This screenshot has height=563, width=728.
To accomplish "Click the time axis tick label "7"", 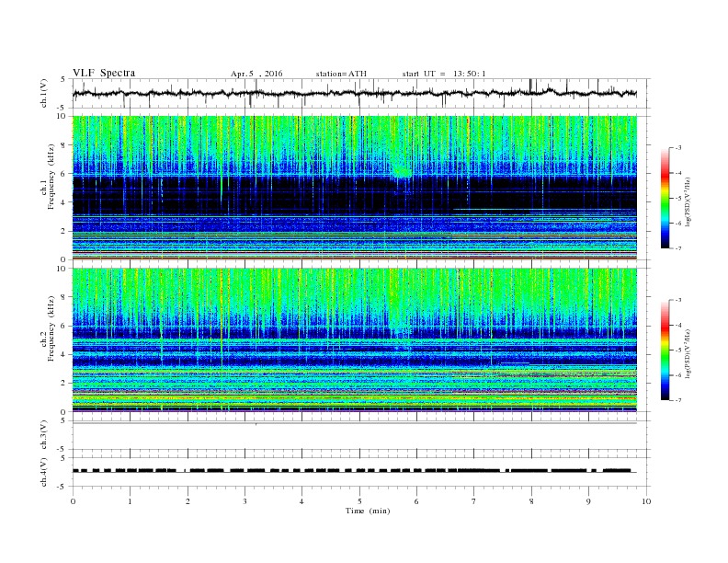I will (x=474, y=501).
